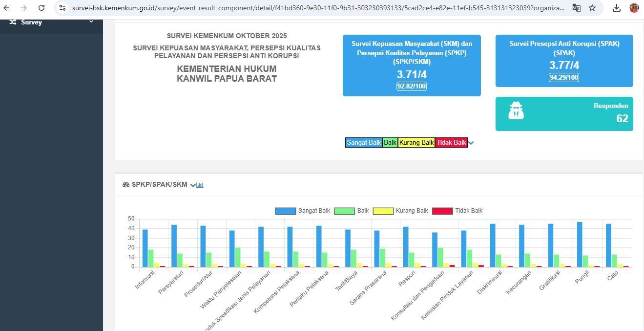Open the browser downloads icon
Image resolution: width=644 pixels, height=331 pixels.
(617, 8)
